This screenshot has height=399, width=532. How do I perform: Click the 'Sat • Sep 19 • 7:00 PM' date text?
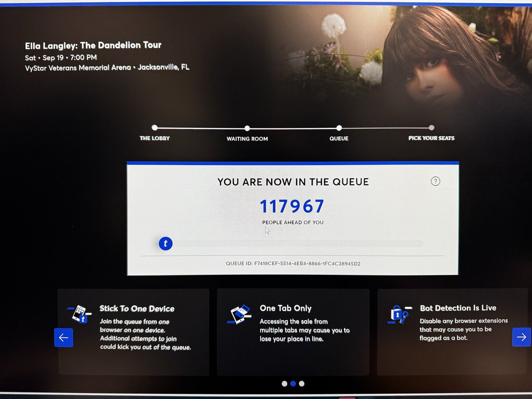point(61,58)
